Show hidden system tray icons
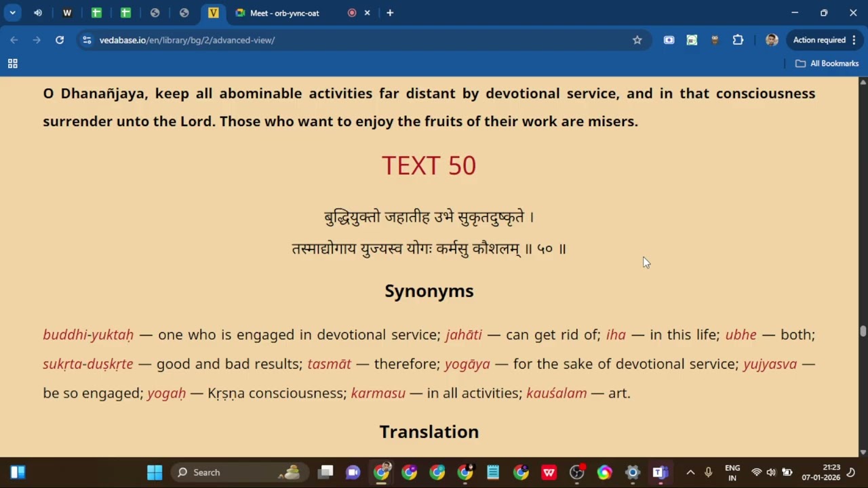Viewport: 868px width, 488px height. [x=690, y=472]
